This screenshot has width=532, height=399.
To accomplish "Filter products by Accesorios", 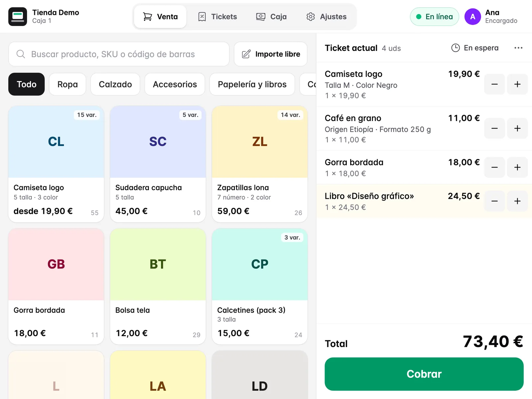I will click(175, 84).
